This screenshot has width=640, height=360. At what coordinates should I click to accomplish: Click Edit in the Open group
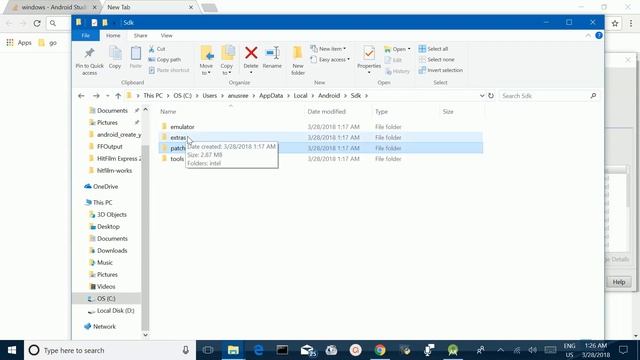point(393,60)
